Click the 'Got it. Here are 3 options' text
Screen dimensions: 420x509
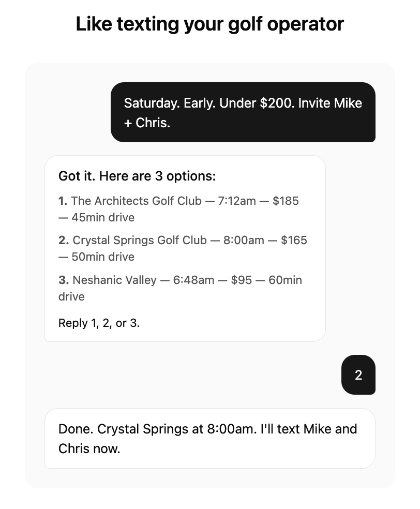point(137,176)
